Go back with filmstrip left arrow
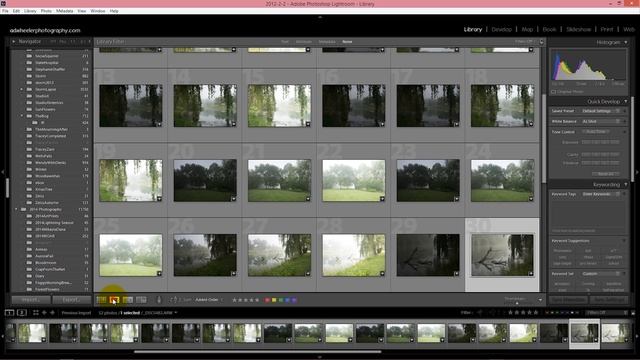Screen dimensions: 640x360 click(44, 313)
